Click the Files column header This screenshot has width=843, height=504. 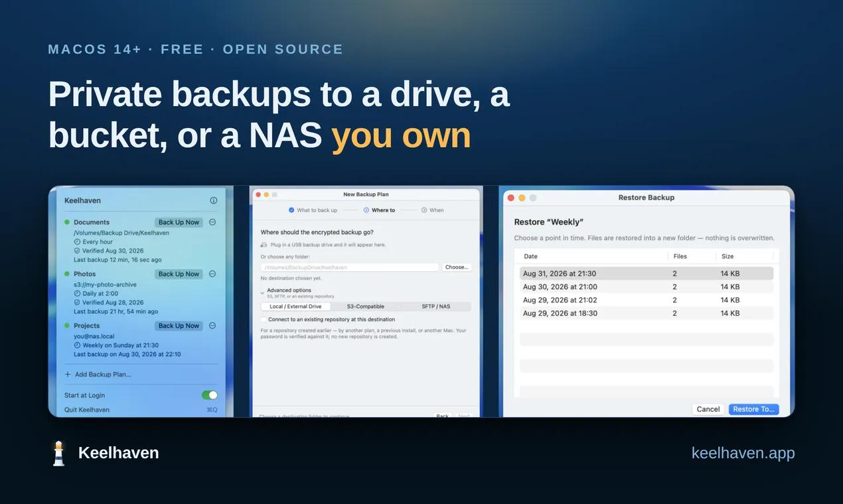pos(680,256)
